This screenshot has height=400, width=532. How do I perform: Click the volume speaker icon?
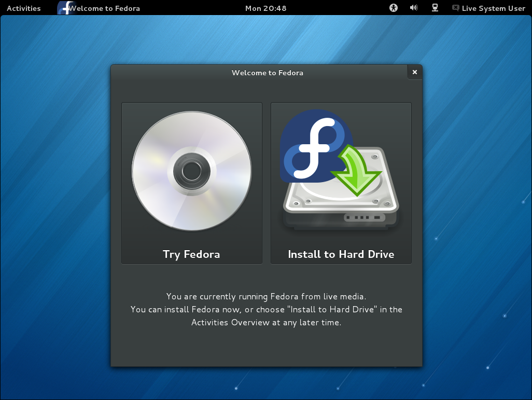tap(414, 8)
